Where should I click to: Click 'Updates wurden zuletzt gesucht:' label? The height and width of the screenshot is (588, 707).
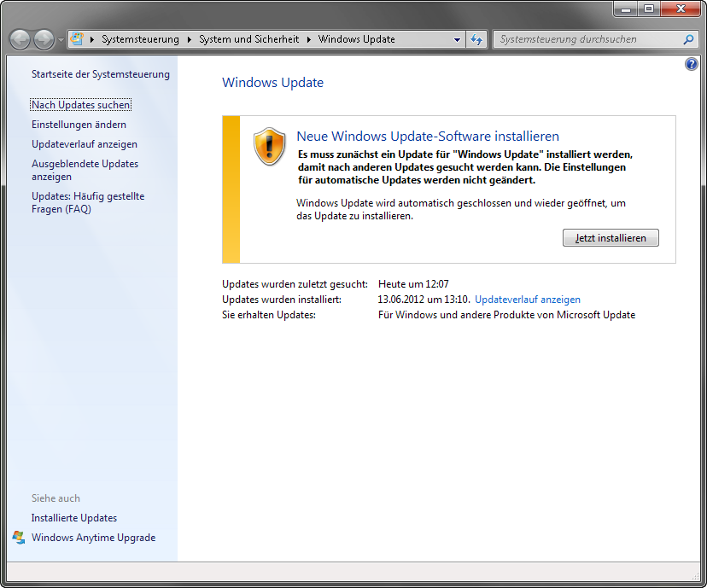pos(295,284)
